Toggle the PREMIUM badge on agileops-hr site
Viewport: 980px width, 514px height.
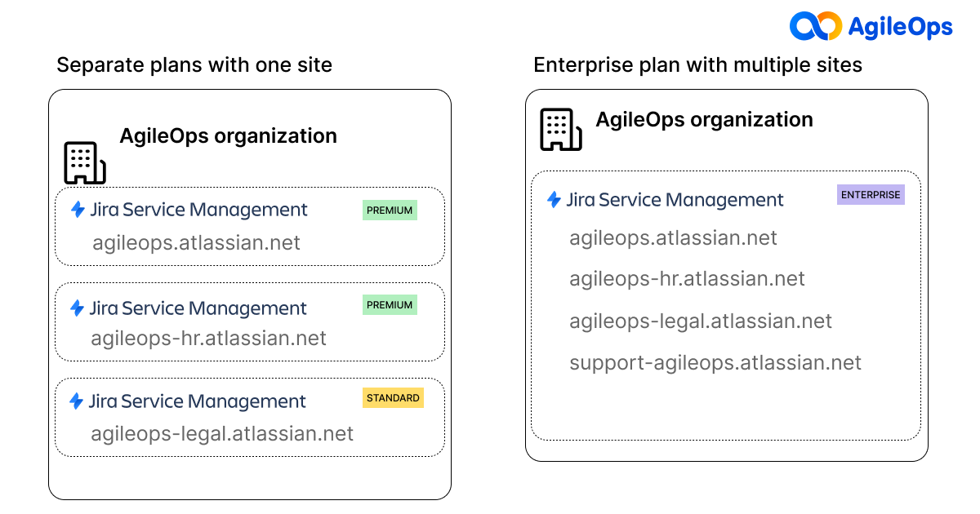(390, 304)
